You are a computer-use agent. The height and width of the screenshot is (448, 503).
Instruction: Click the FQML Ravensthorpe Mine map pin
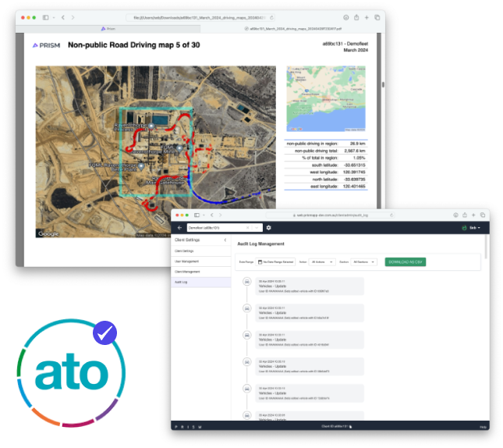coord(179,148)
